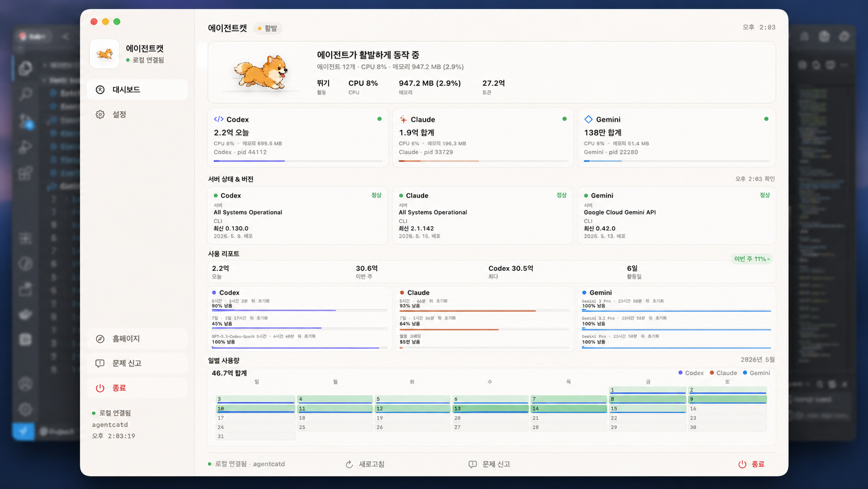This screenshot has height=489, width=868.
Task: Open 홈페이지 in the sidebar
Action: pyautogui.click(x=138, y=339)
